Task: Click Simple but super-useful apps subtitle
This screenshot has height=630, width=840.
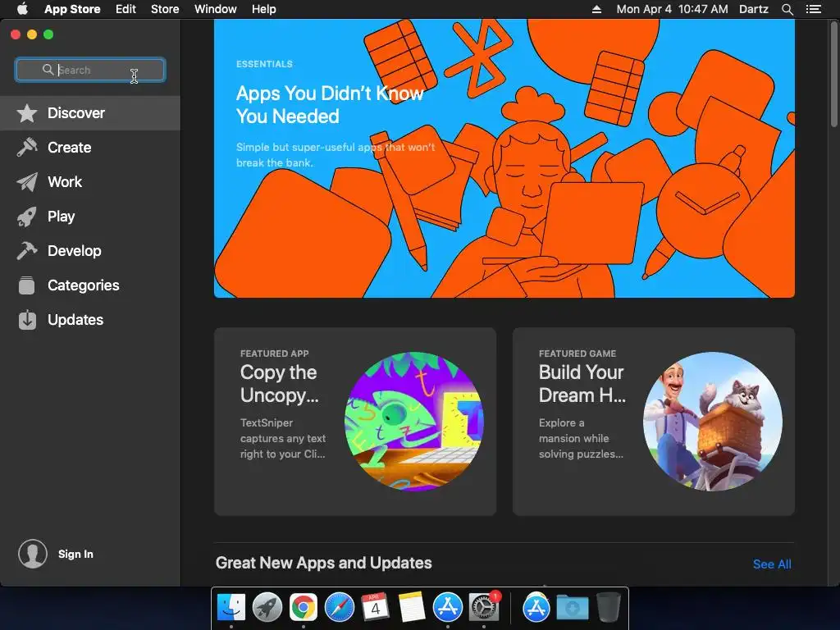Action: (x=336, y=155)
